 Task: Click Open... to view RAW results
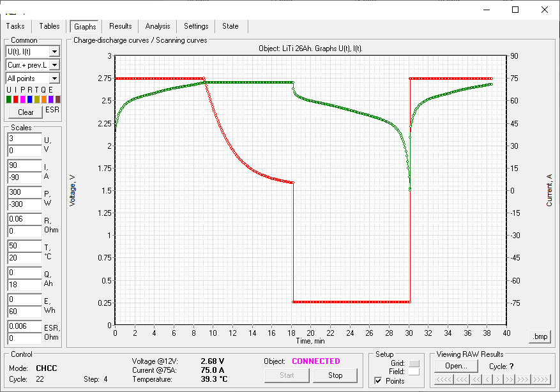tap(456, 366)
